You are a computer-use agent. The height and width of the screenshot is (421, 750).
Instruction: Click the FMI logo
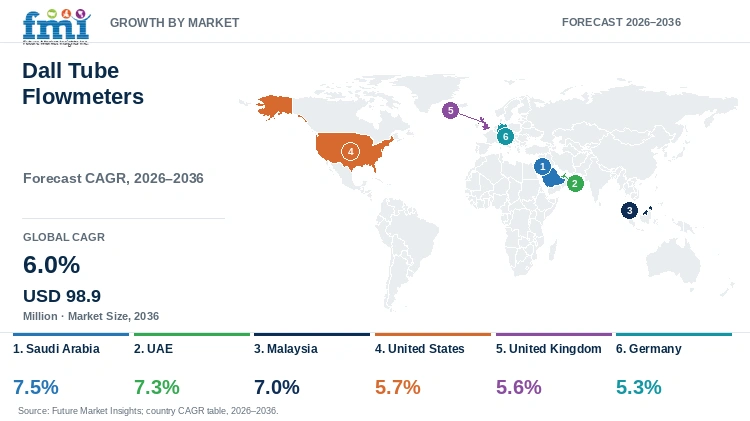tap(56, 27)
